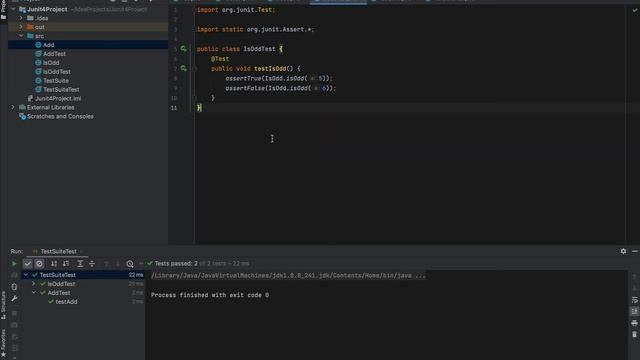Expand External Libraries node

point(13,107)
